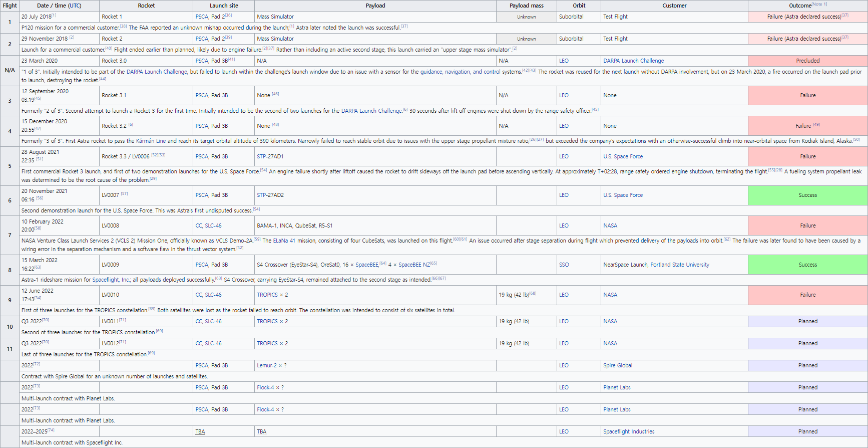
Task: Select the NearSpace Launch customer text
Action: pos(625,265)
